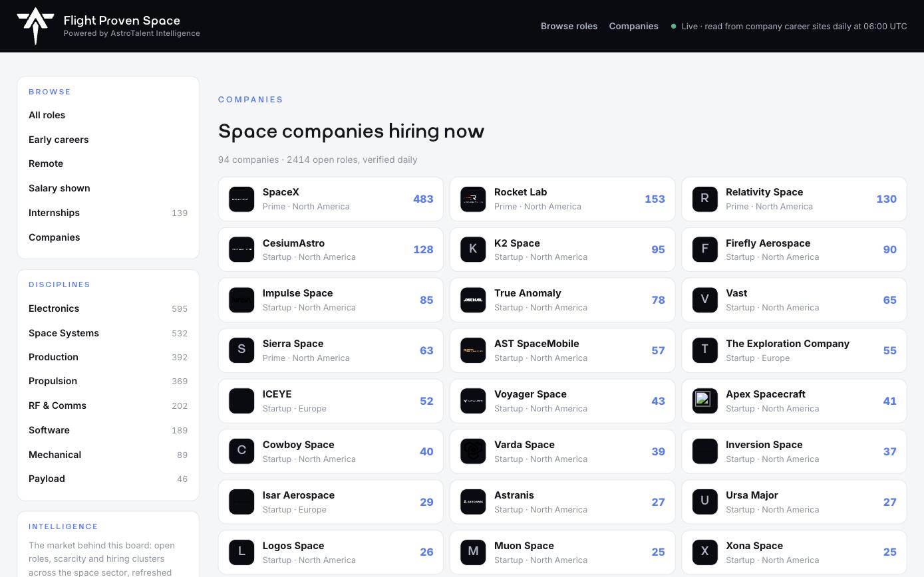
Task: Click the 29 roles count for Isar Aerospace
Action: [426, 502]
